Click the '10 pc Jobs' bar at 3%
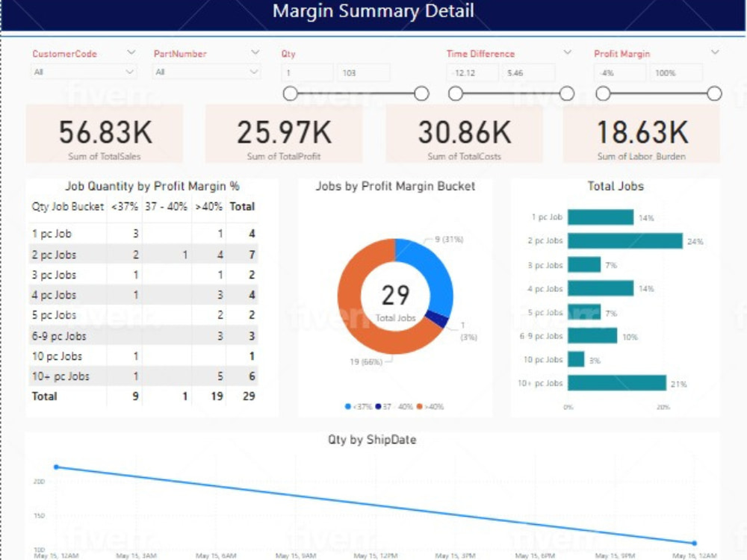Screen dimensions: 747x560 click(576, 360)
